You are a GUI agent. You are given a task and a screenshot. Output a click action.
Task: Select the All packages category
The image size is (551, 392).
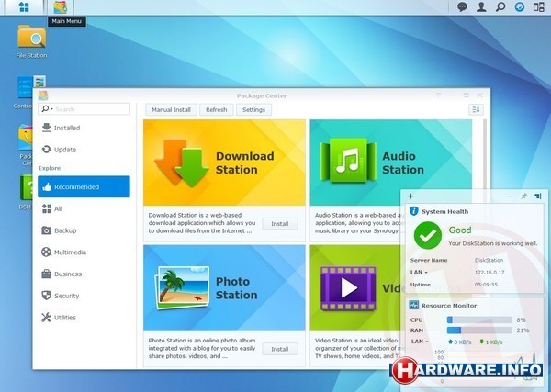click(84, 208)
